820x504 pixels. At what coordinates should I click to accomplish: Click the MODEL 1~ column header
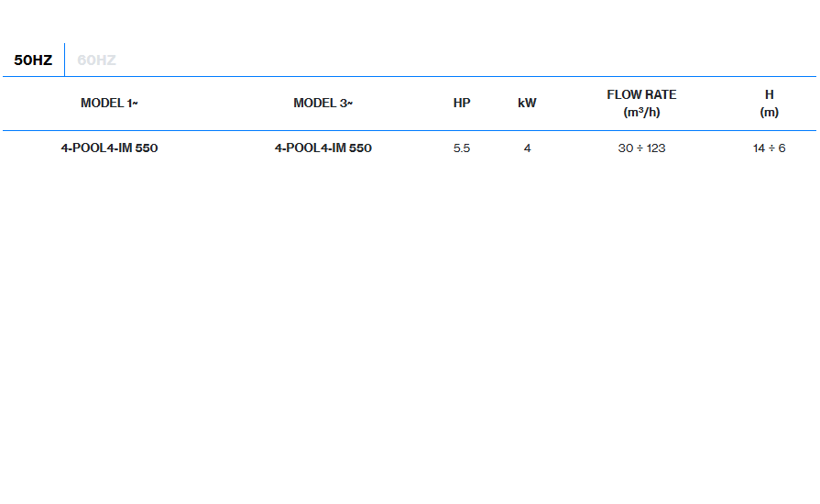(x=109, y=104)
